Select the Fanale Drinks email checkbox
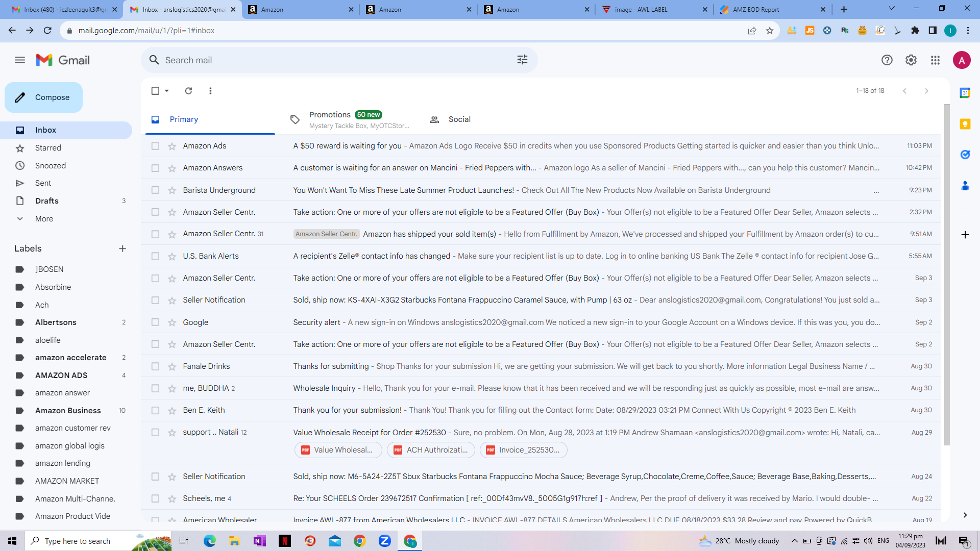This screenshot has height=551, width=980. click(x=155, y=366)
